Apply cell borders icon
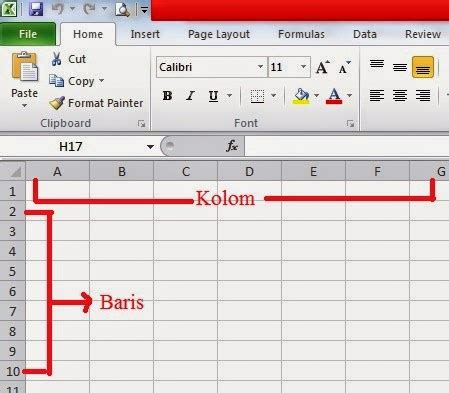Screen dimensions: 449x393 pos(257,96)
